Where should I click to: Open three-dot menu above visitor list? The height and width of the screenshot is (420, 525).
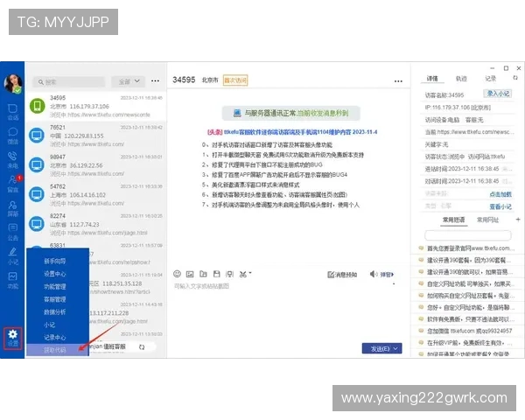pyautogui.click(x=155, y=81)
